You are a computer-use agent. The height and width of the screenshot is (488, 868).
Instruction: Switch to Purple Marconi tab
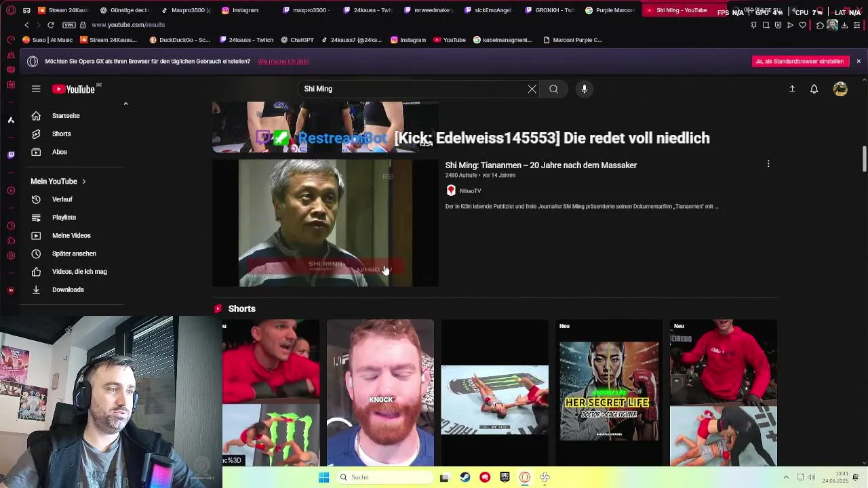pyautogui.click(x=610, y=10)
